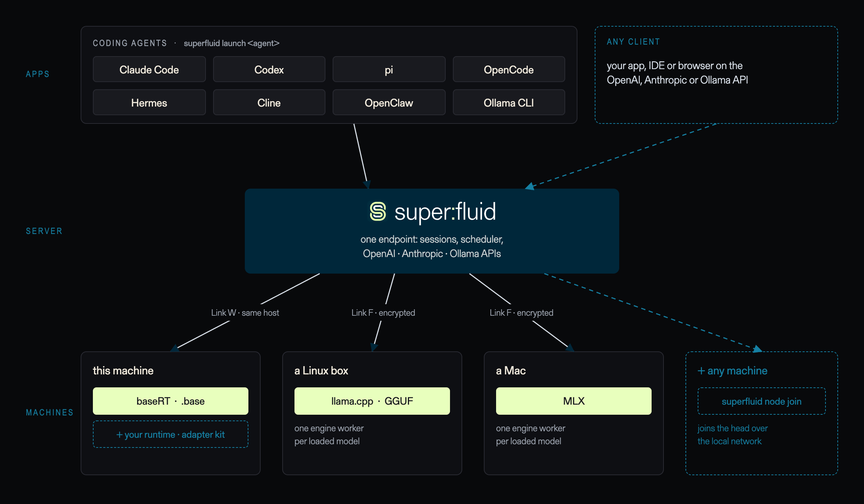This screenshot has height=504, width=864.
Task: Click the baseRT · .base runtime block
Action: 170,401
